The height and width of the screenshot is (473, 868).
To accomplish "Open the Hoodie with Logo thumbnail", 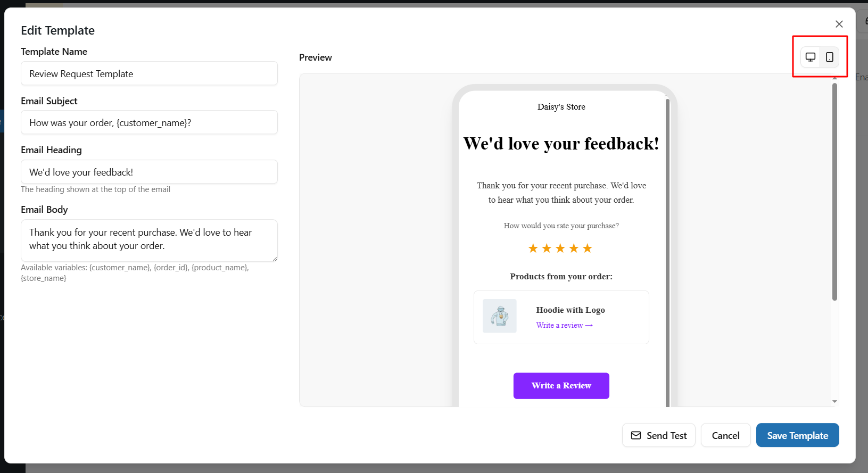I will tap(499, 316).
